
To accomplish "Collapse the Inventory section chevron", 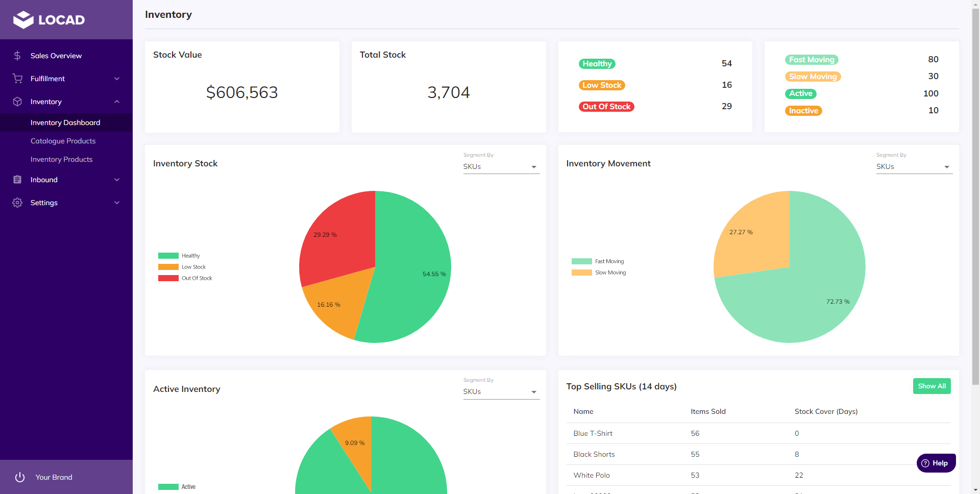I will [x=117, y=102].
